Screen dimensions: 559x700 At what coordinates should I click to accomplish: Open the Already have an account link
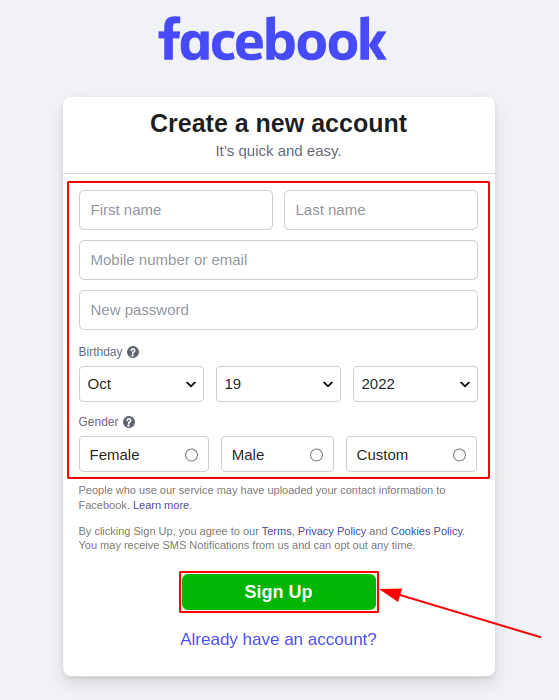[279, 639]
